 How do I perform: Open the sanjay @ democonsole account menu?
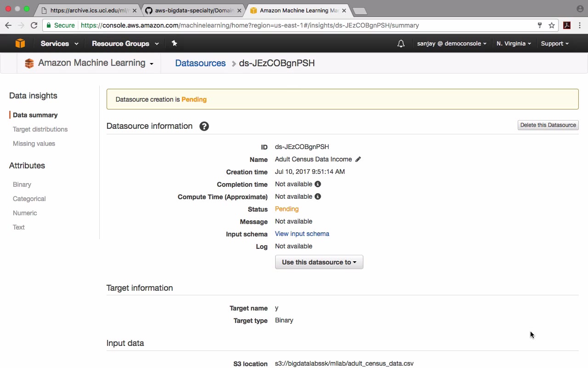click(x=452, y=44)
